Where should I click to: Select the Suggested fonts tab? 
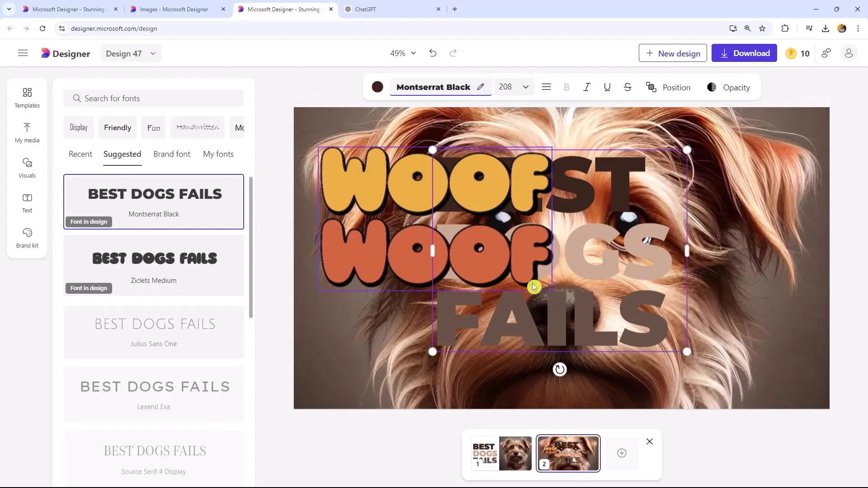123,154
